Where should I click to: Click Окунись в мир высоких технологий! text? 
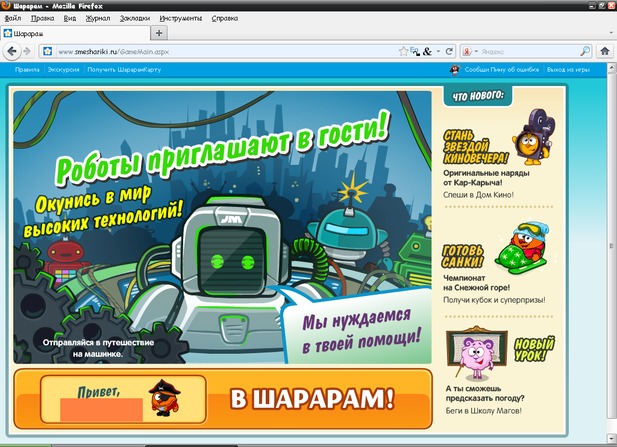(103, 212)
